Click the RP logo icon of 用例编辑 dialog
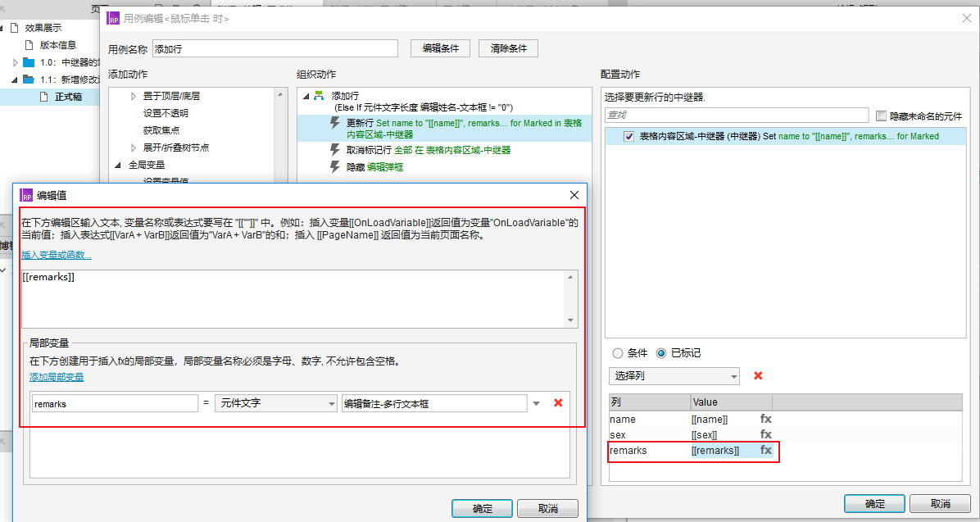Viewport: 980px width, 522px height. 114,19
